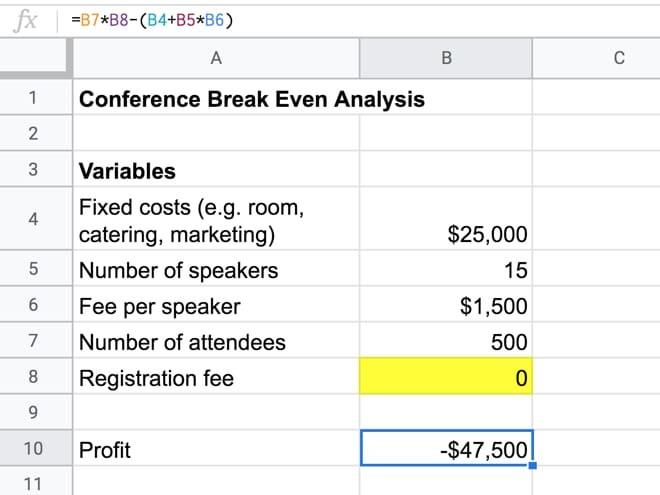Select the number of speakers value 15
Screen dimensions: 660x495
click(446, 271)
